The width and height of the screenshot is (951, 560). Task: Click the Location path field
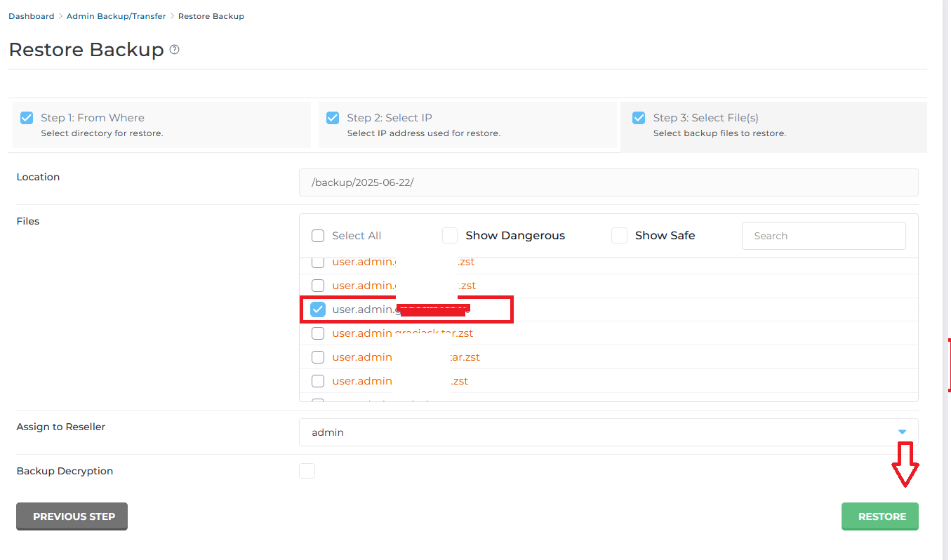608,182
